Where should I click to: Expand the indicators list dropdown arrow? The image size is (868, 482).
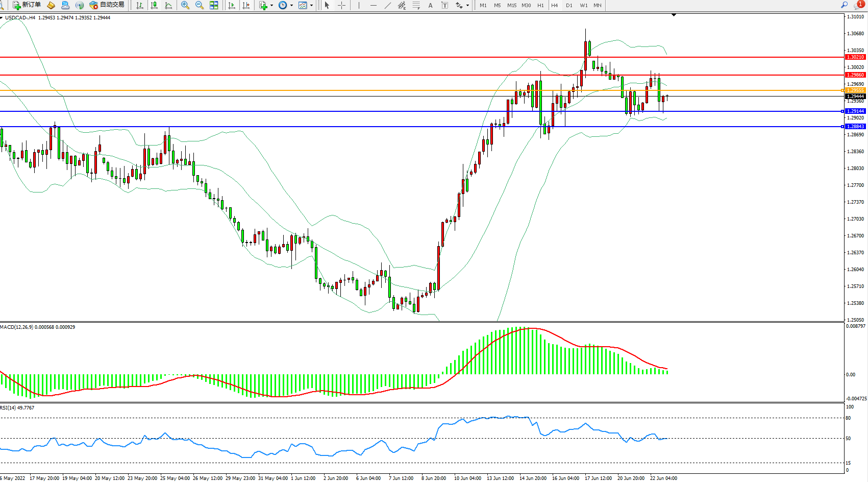(271, 5)
